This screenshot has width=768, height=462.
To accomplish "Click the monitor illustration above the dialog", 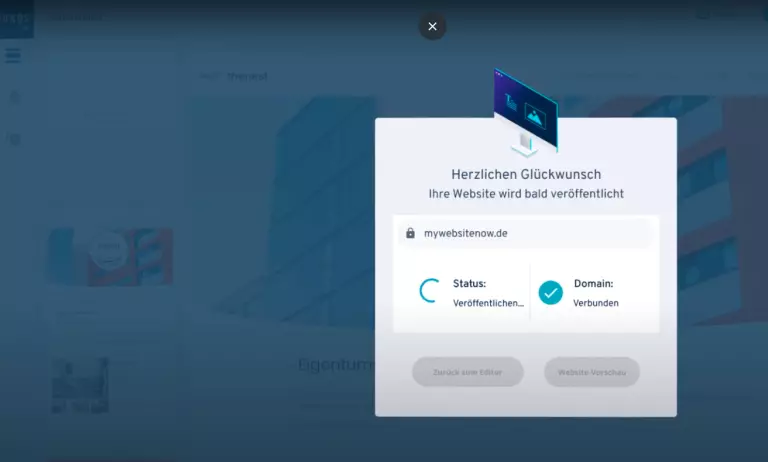I will 526,113.
